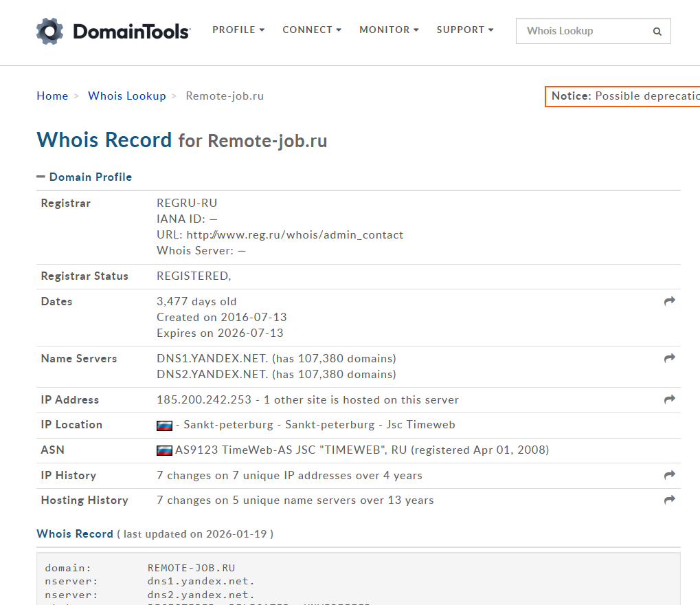The width and height of the screenshot is (700, 605).
Task: Click 7 changes on 7 unique IP addresses
Action: click(x=289, y=476)
